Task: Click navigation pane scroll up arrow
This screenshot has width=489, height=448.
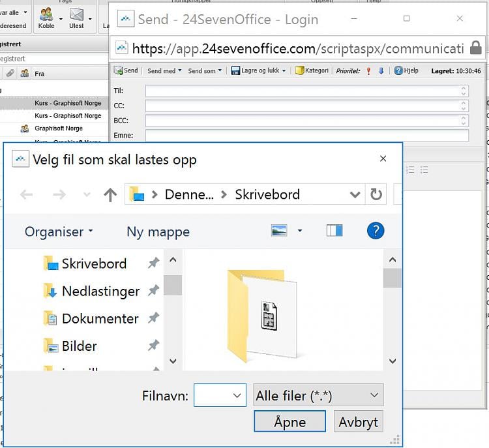Action: coord(173,260)
